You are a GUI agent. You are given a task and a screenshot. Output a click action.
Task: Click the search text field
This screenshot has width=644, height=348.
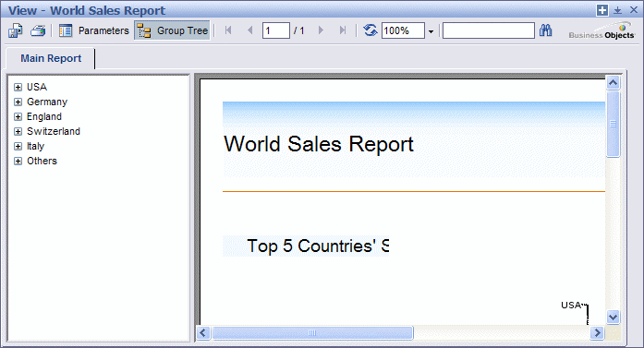489,30
